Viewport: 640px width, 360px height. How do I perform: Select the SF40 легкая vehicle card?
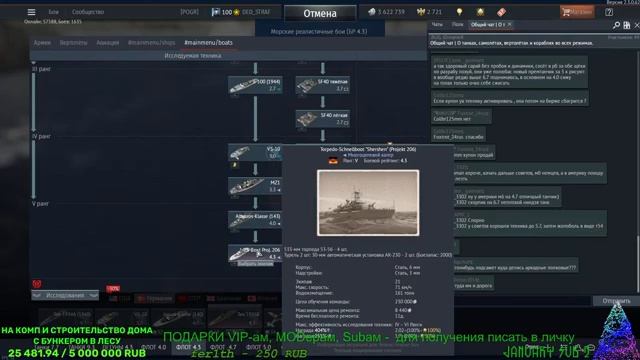(x=322, y=119)
